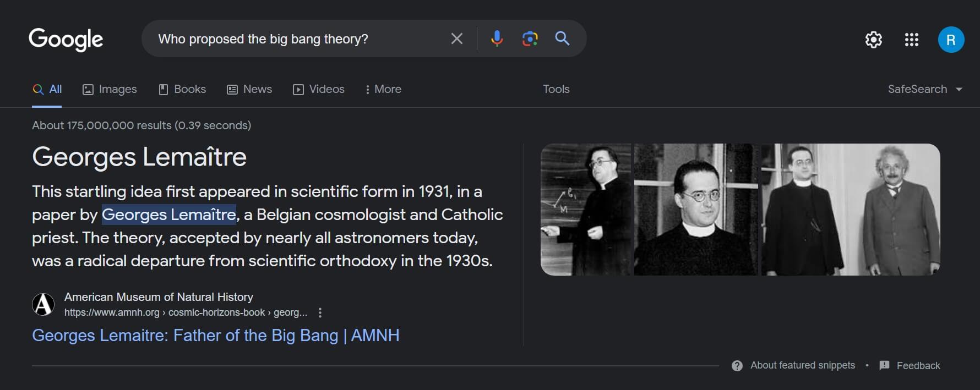980x390 pixels.
Task: Open the Tools filter options
Action: 556,89
